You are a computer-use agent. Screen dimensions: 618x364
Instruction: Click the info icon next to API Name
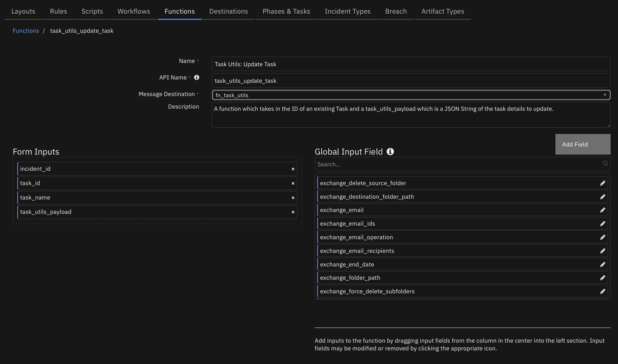(197, 77)
